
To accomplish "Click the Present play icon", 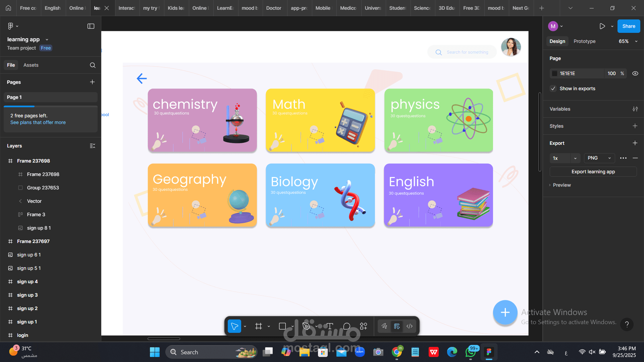I will [602, 26].
